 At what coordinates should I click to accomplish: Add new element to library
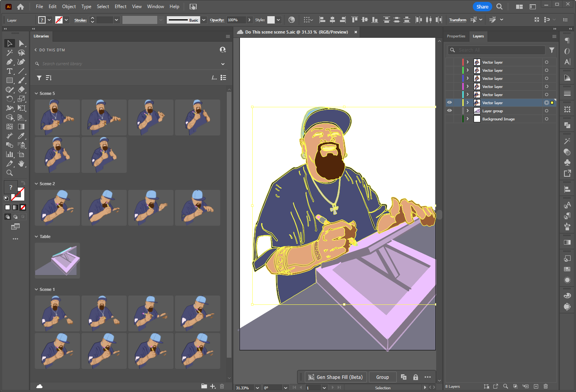213,386
